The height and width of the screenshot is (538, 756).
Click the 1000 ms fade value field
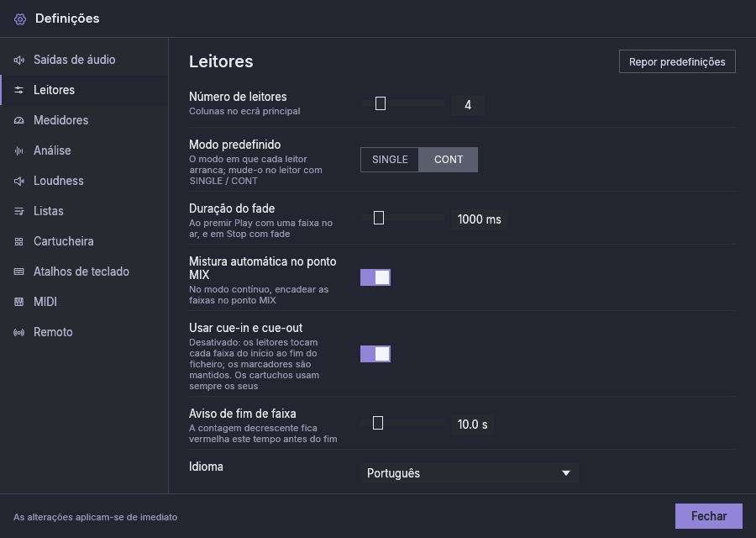click(480, 219)
